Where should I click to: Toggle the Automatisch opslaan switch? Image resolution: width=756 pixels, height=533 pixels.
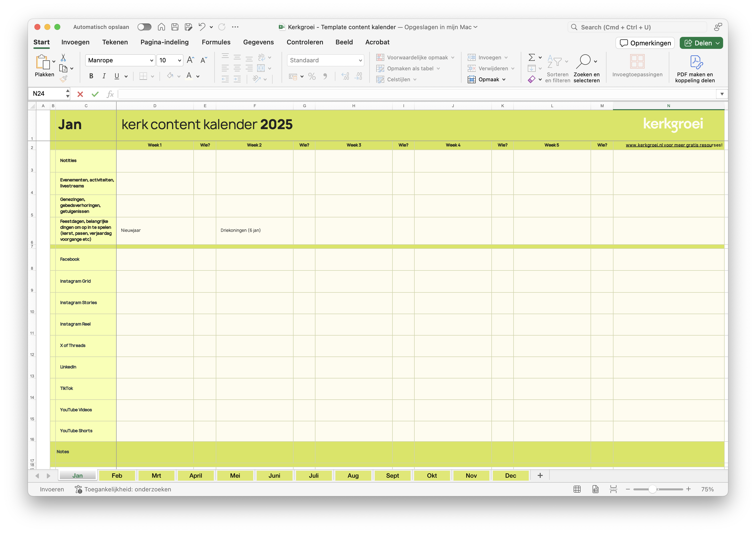[144, 27]
